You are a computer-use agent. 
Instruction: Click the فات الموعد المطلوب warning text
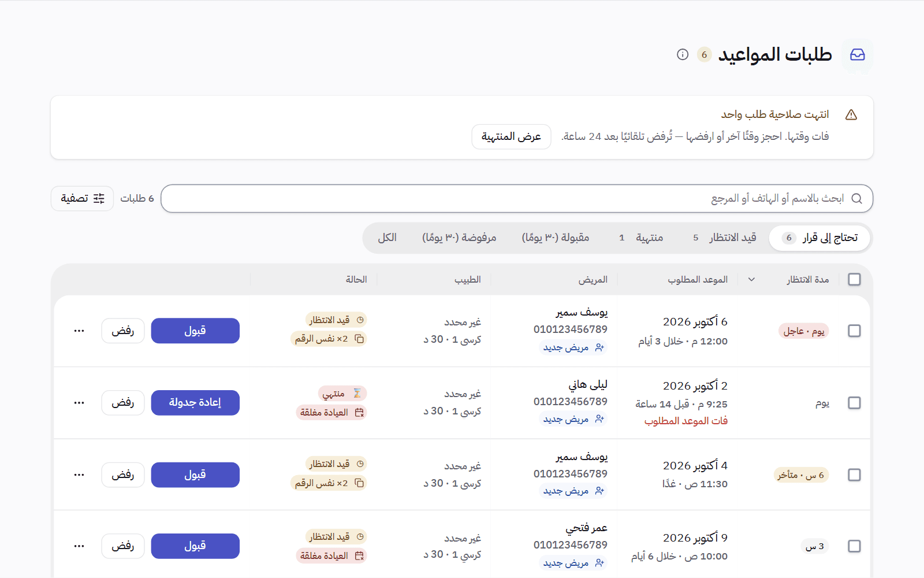pyautogui.click(x=686, y=421)
